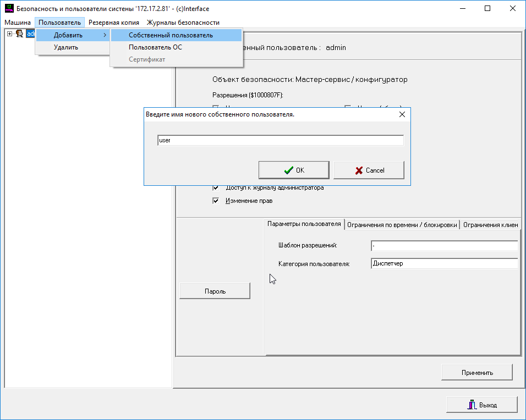Select Собственный пользователь submenu entry
The width and height of the screenshot is (526, 420).
point(171,35)
